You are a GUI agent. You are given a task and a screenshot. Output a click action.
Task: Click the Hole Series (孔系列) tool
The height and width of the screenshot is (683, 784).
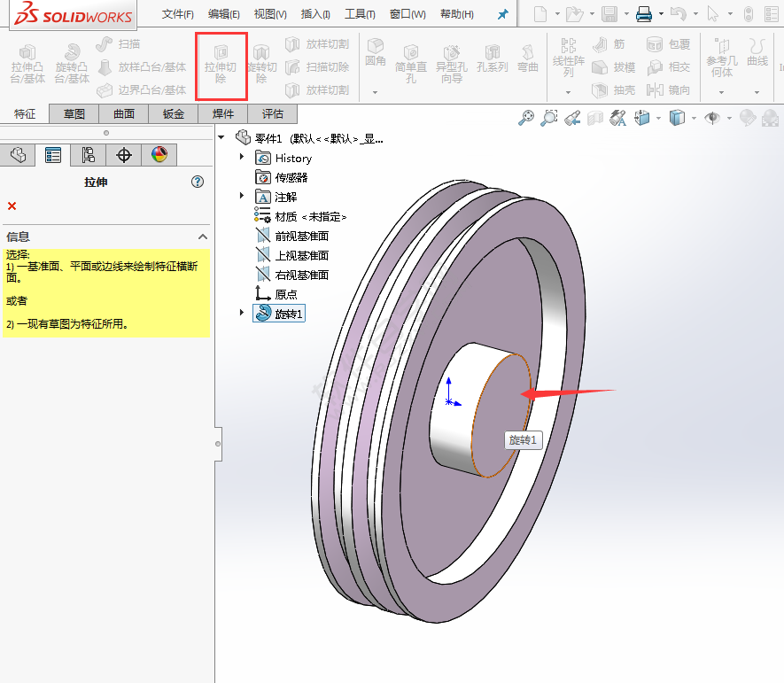pyautogui.click(x=492, y=59)
